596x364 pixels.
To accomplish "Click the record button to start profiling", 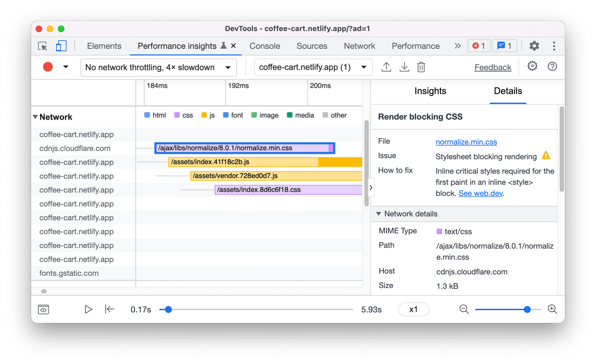I will tap(48, 67).
